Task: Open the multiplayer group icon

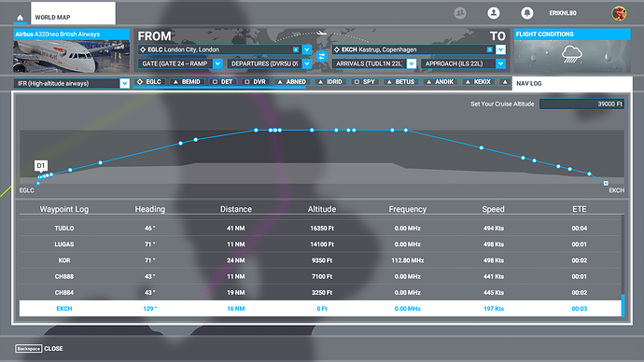Action: pyautogui.click(x=460, y=13)
